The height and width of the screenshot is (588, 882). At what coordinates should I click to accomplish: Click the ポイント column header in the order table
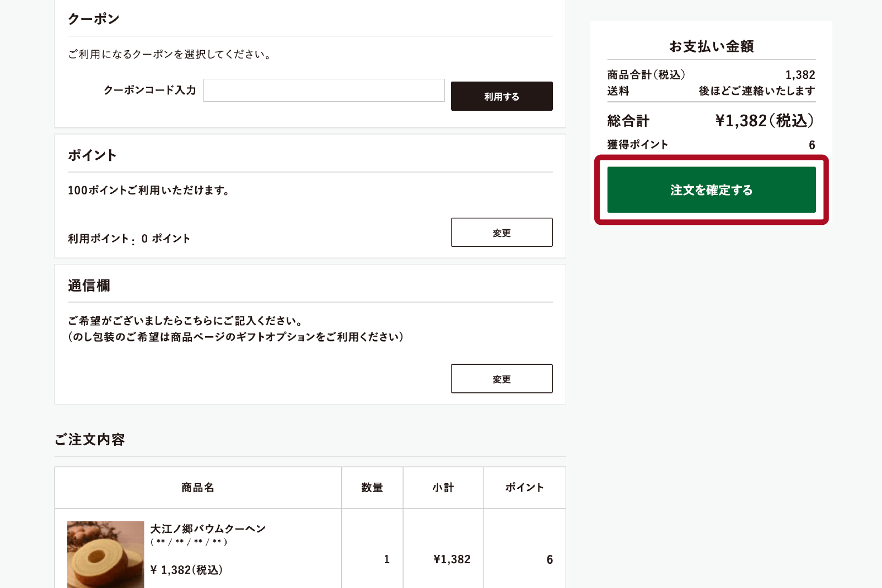tap(524, 488)
